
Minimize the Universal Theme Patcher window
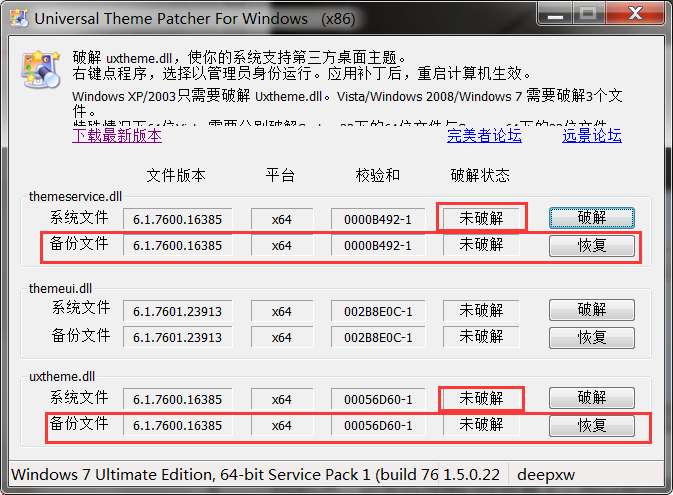pos(555,14)
